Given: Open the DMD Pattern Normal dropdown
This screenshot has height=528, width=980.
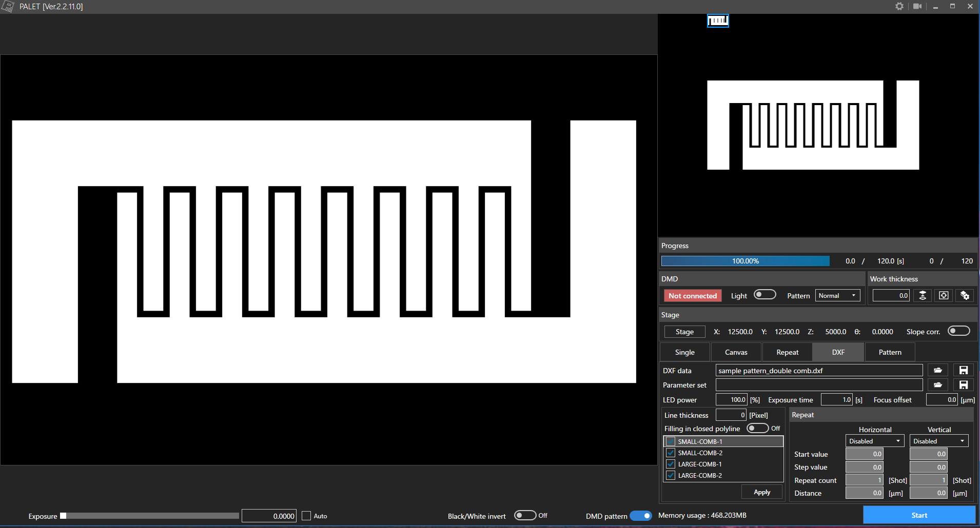Looking at the screenshot, I should tap(837, 296).
